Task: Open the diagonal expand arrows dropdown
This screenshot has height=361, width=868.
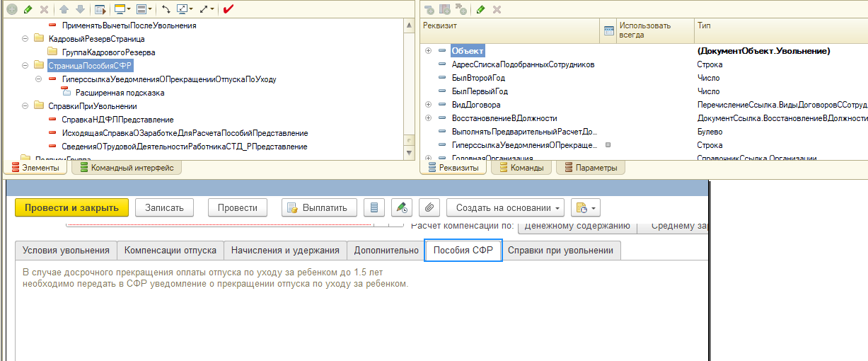Action: click(x=207, y=9)
